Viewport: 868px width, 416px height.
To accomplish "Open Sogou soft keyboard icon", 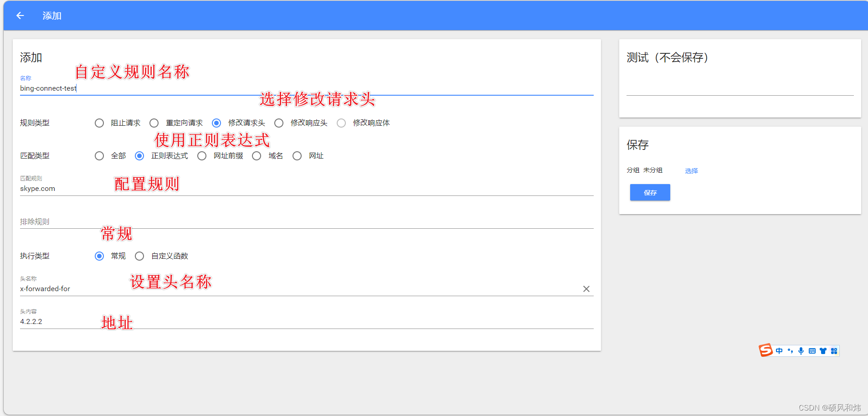I will pos(812,351).
